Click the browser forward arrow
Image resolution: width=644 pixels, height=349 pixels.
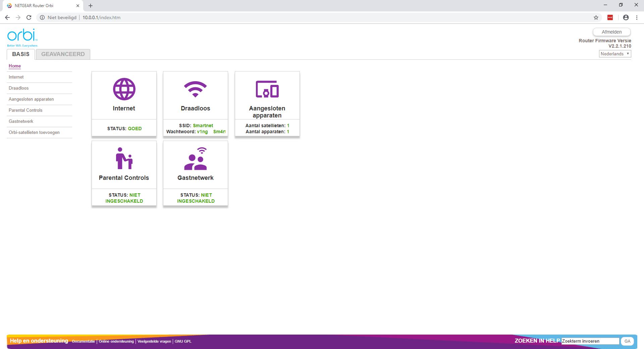tap(18, 17)
